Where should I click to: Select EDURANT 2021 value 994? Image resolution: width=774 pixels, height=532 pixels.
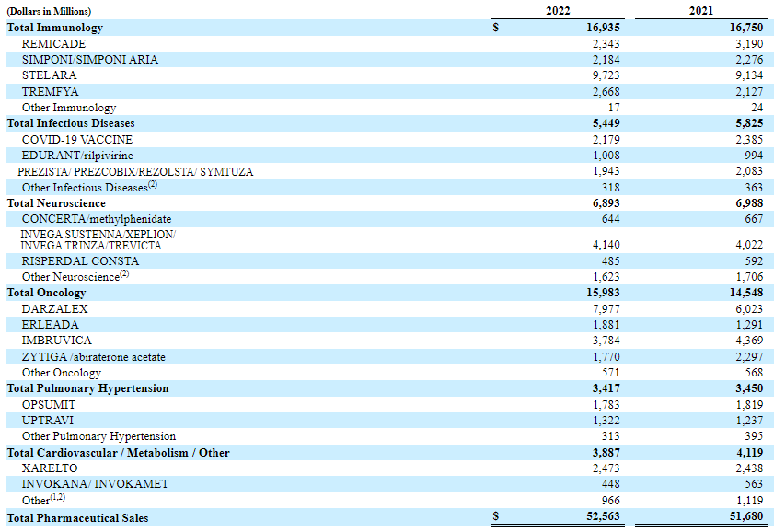754,156
